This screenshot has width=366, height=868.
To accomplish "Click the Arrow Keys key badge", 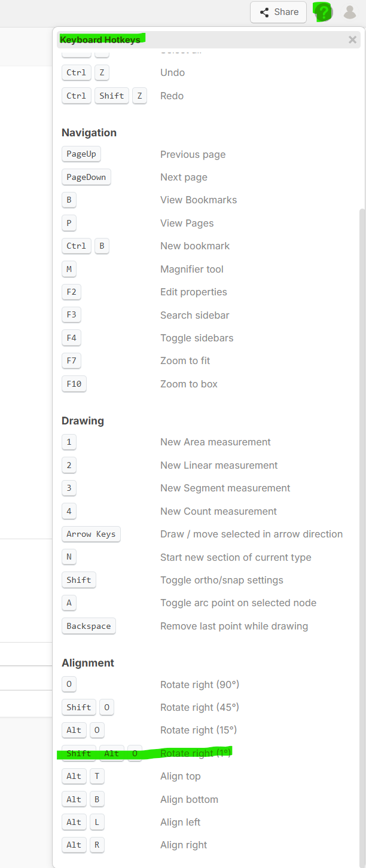I will click(91, 534).
